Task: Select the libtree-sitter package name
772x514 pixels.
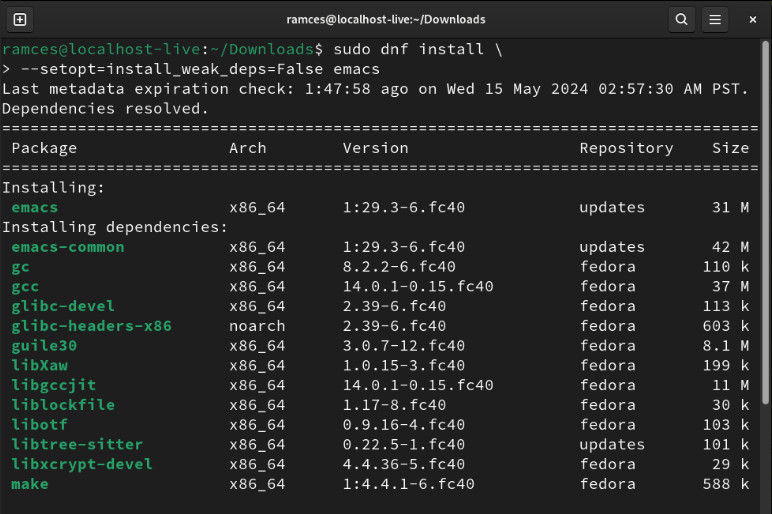Action: (77, 444)
